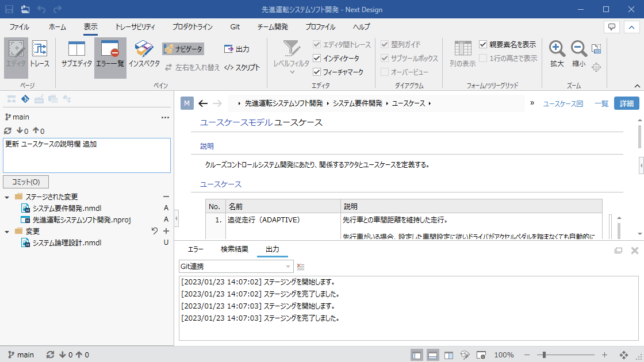Toggle the サブツールボックス checkbox
The image size is (644, 362).
coord(385,58)
